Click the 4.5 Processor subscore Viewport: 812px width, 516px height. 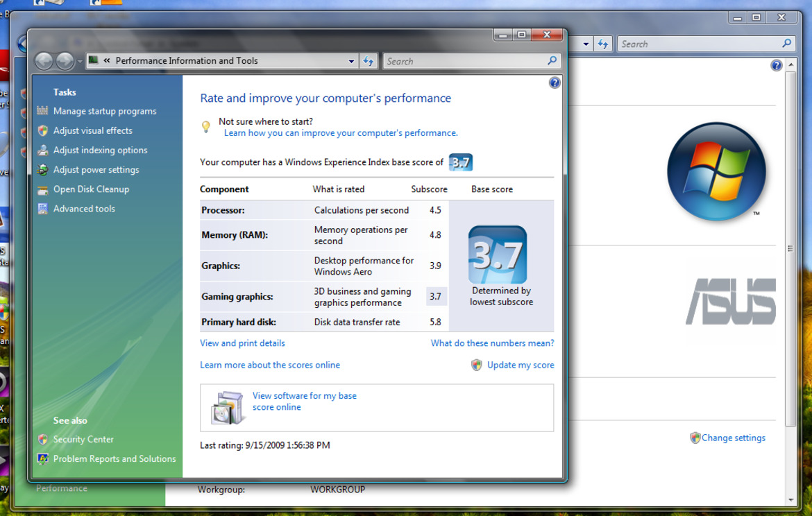pos(435,210)
